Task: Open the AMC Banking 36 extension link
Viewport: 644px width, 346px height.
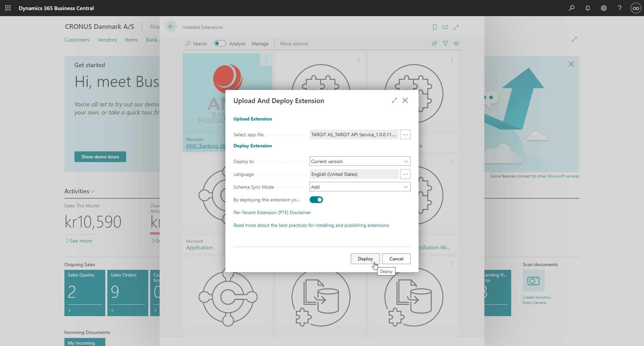Action: (206, 146)
